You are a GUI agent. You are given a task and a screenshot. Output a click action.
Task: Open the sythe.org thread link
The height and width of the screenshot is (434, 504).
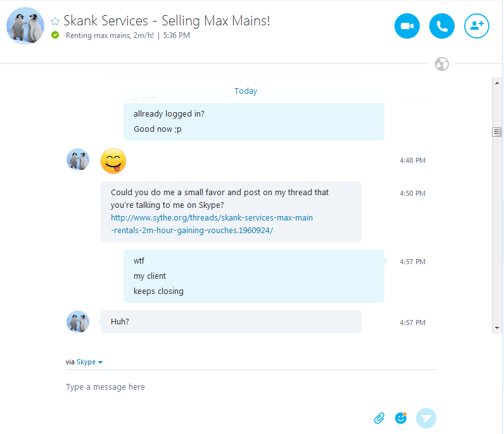[211, 224]
